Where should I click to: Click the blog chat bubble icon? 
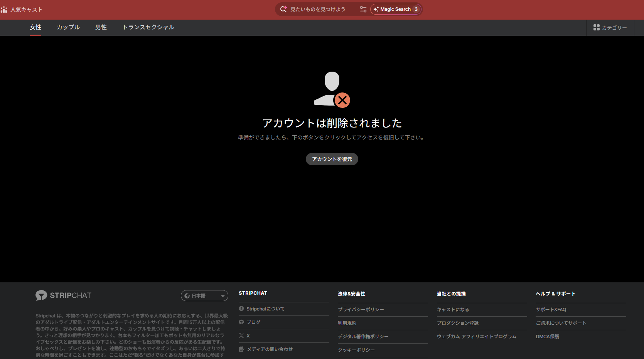coord(241,322)
